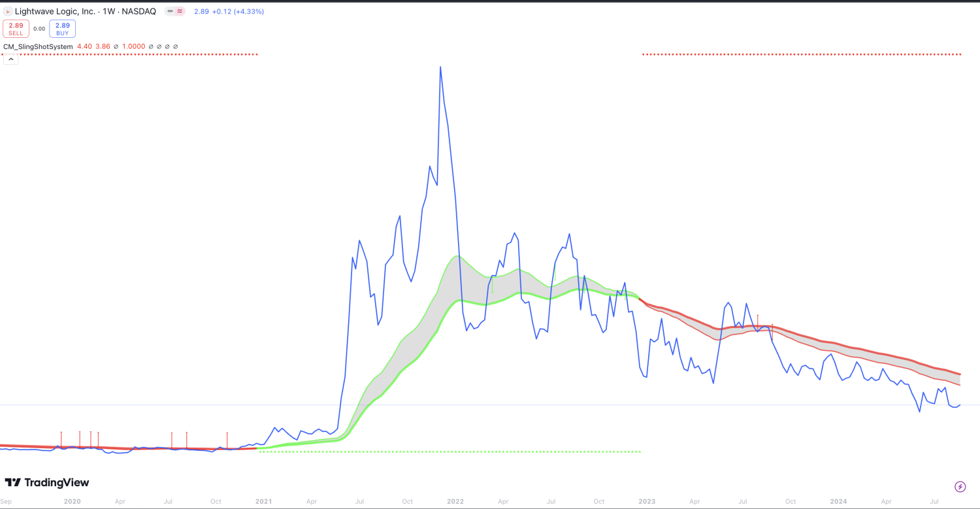
Task: Click the 2.89 SELL button
Action: point(16,29)
